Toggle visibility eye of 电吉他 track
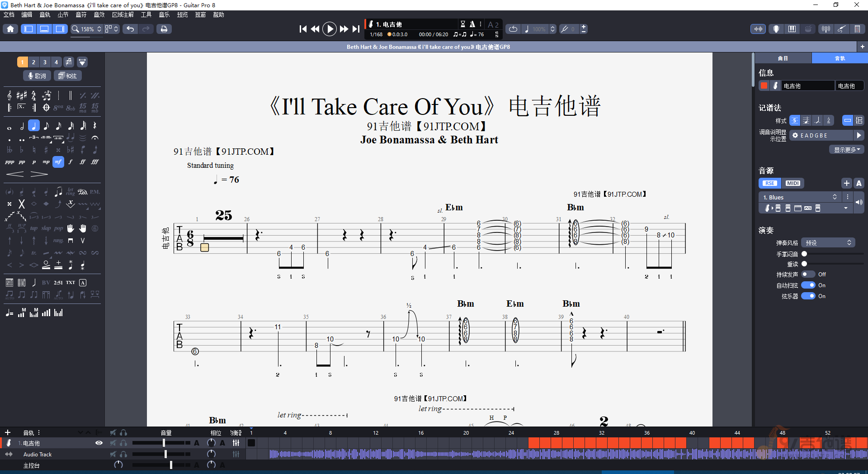868x474 pixels. point(99,443)
